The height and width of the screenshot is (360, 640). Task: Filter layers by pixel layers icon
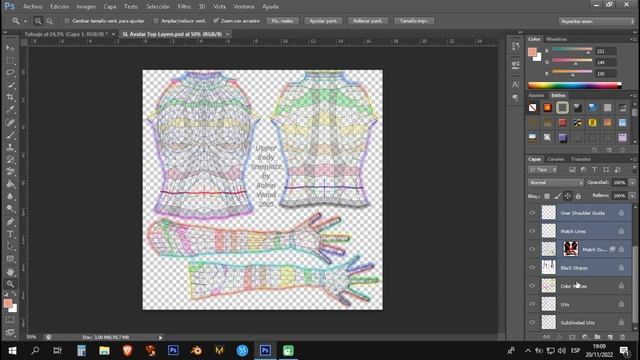[x=572, y=169]
